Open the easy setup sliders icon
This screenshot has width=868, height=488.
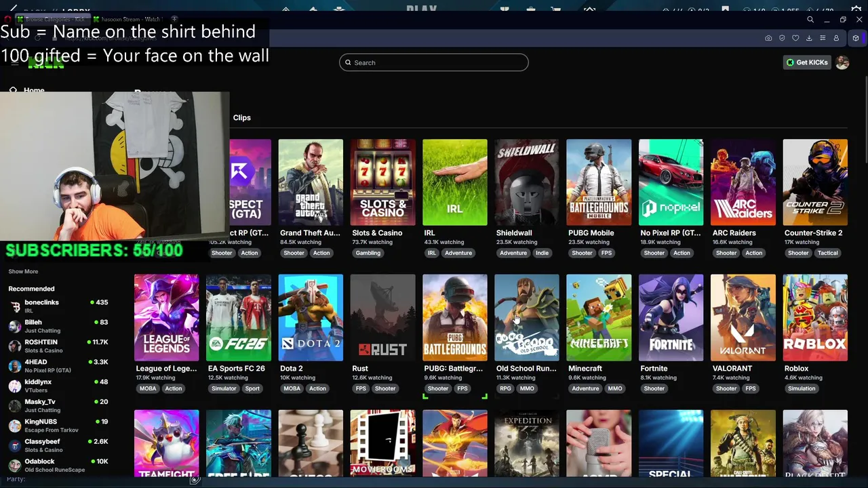[823, 38]
